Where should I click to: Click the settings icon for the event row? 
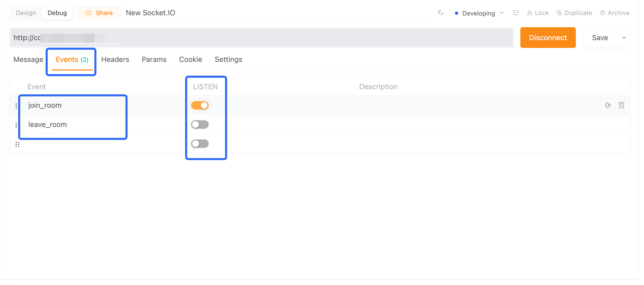pyautogui.click(x=608, y=105)
